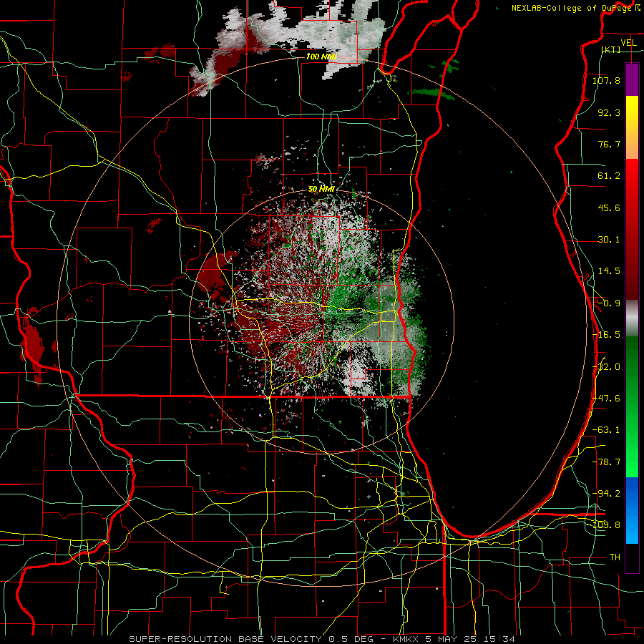This screenshot has height=644, width=644.
Task: Click the 50 NMI range ring label
Action: (321, 190)
